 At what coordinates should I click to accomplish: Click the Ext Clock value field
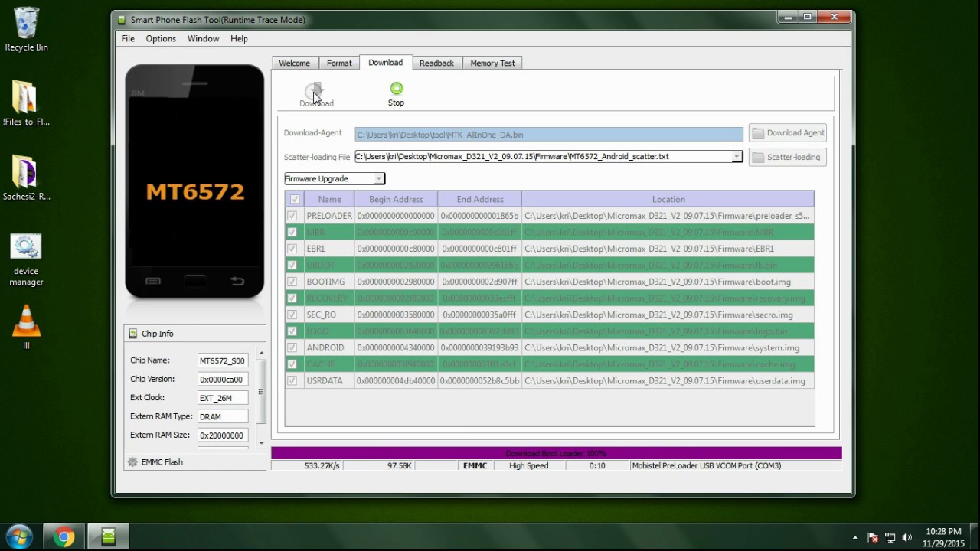[223, 398]
